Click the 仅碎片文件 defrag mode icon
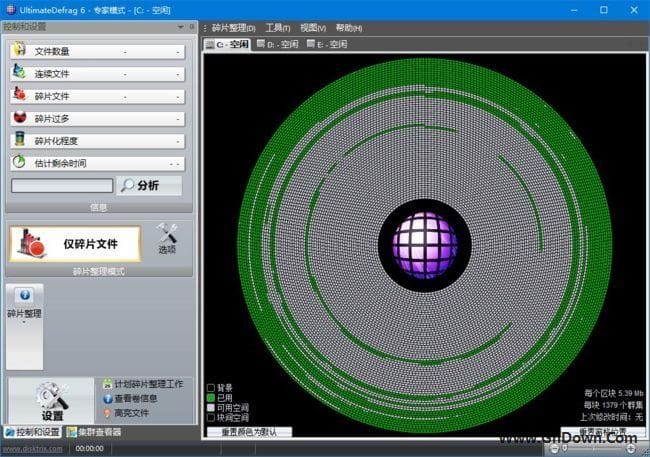650x457 pixels. (31, 244)
